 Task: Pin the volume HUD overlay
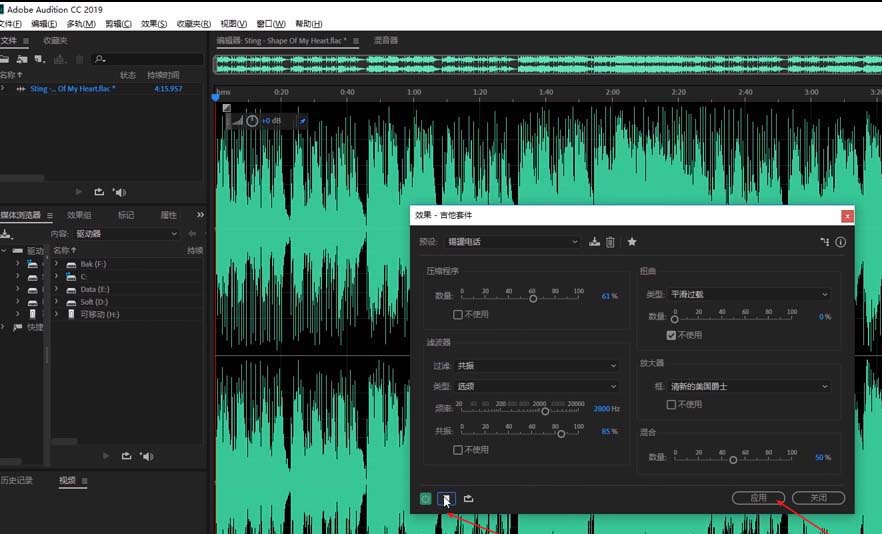point(303,121)
